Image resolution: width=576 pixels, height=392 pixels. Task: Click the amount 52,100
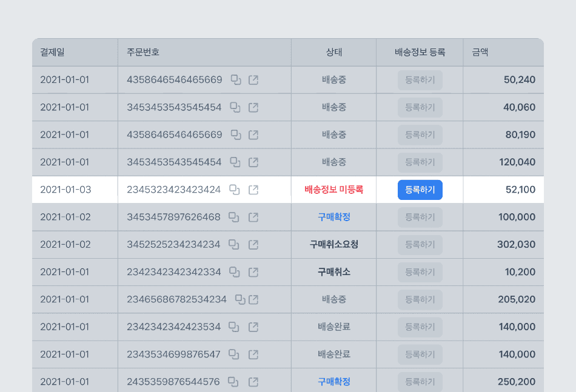(x=520, y=190)
